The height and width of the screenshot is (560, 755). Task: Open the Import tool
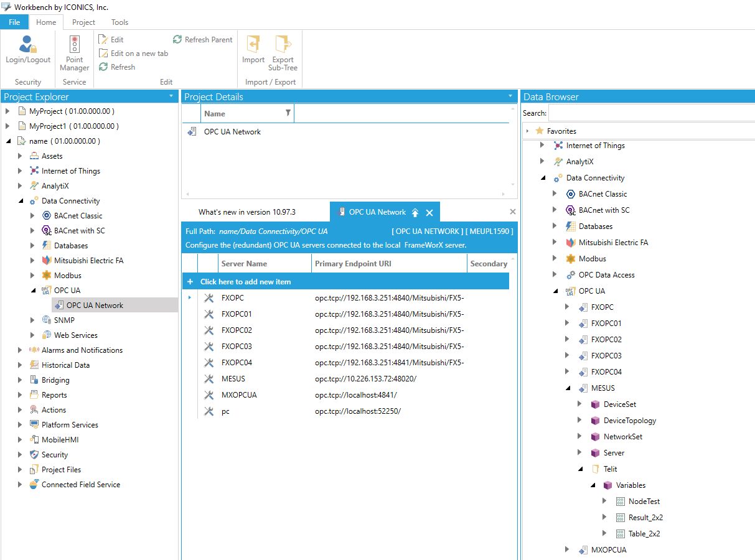(253, 50)
